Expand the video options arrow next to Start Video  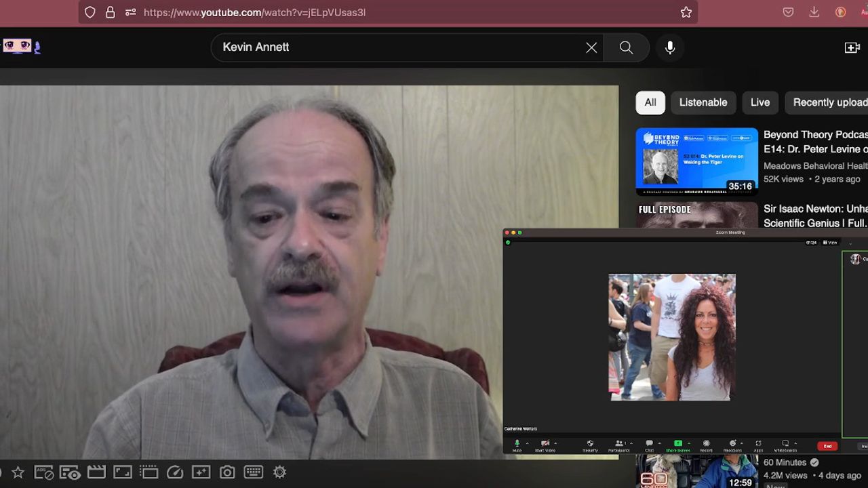click(555, 443)
